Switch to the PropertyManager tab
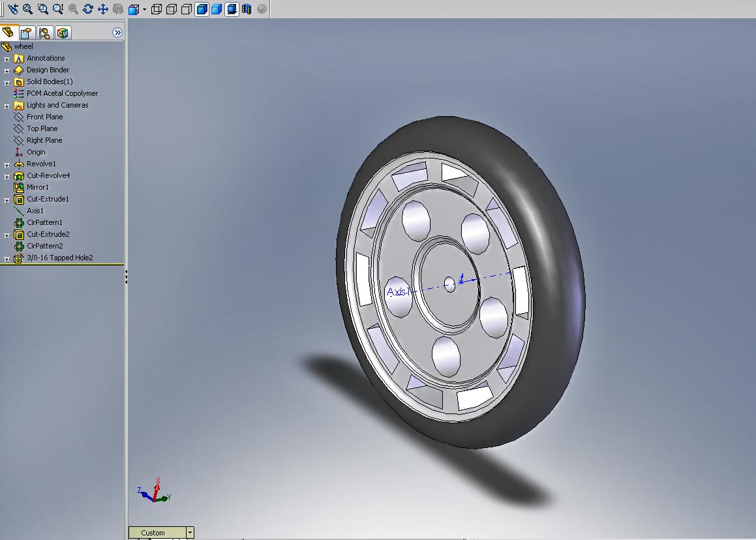The image size is (756, 540). pos(27,33)
